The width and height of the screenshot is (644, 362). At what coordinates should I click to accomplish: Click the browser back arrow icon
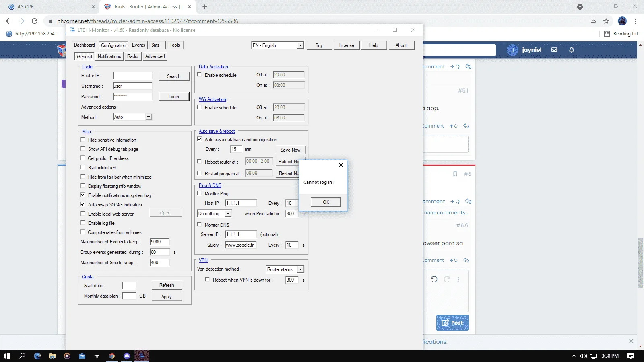click(9, 21)
